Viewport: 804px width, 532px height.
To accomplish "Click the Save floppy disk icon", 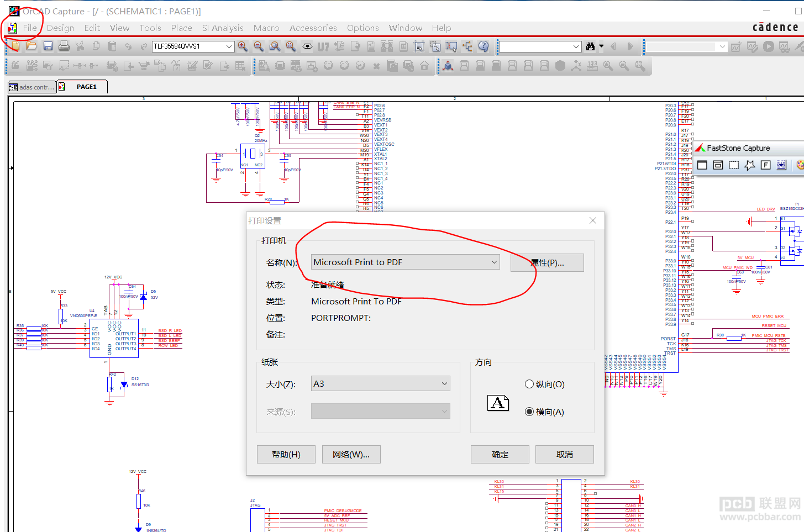I will (x=48, y=46).
